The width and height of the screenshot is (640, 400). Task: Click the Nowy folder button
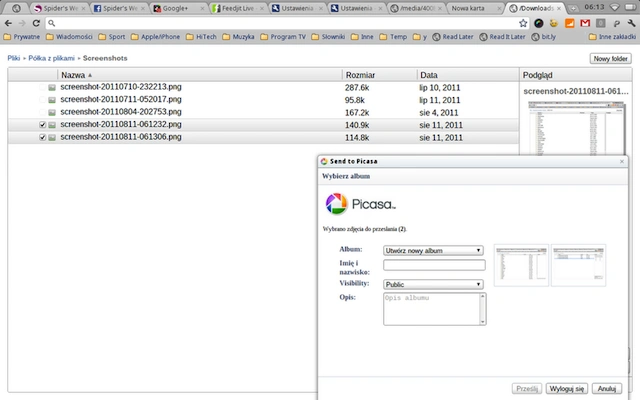pyautogui.click(x=610, y=59)
